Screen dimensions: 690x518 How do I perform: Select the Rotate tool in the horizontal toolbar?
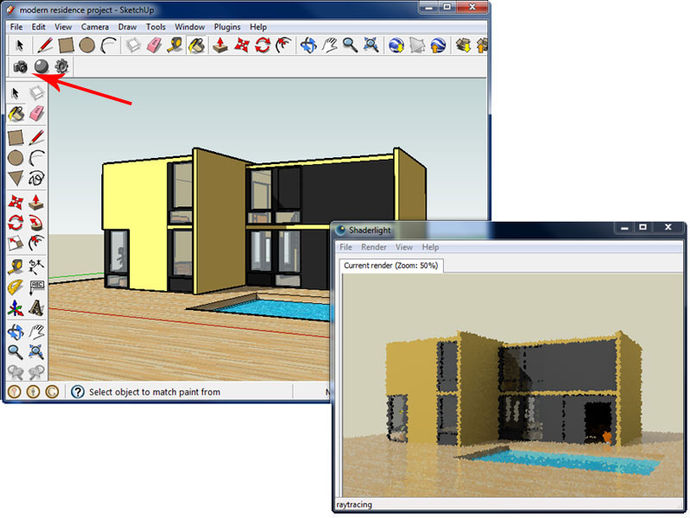point(263,45)
